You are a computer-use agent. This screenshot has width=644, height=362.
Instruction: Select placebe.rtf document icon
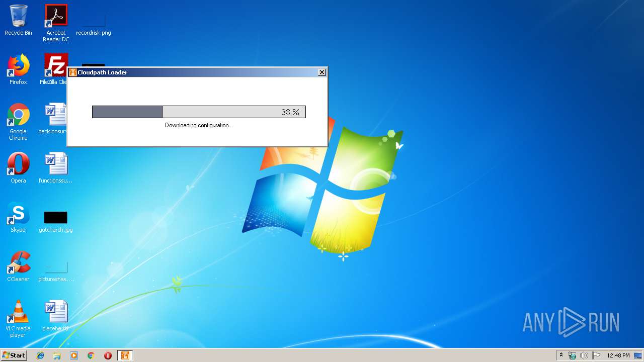click(x=56, y=316)
